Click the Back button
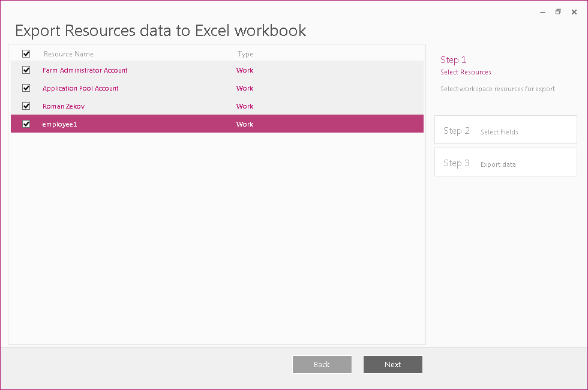The height and width of the screenshot is (390, 588). [322, 365]
